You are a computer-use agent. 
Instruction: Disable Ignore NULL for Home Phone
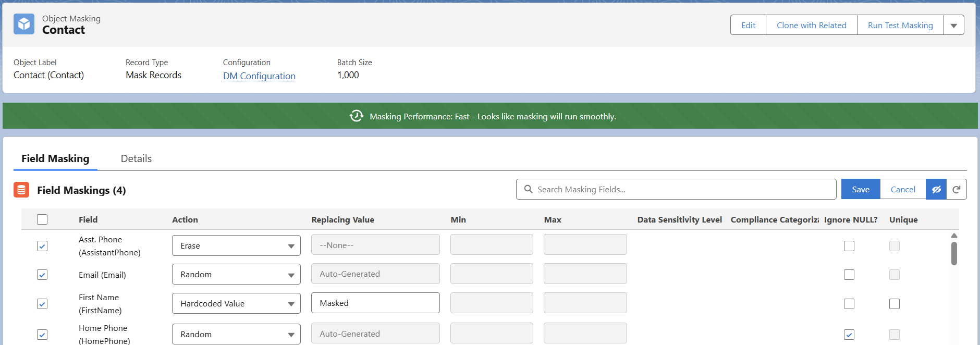pyautogui.click(x=849, y=335)
